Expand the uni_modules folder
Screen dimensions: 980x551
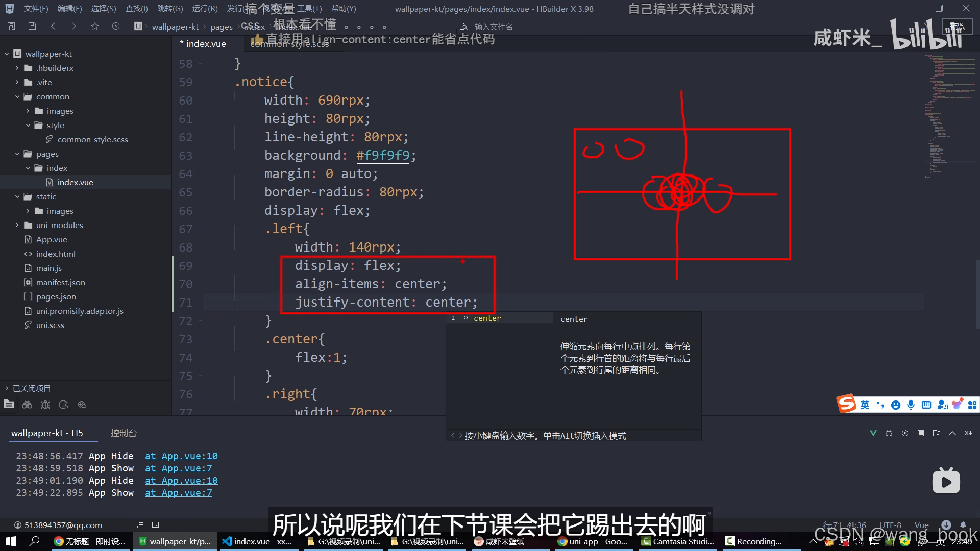coord(17,225)
